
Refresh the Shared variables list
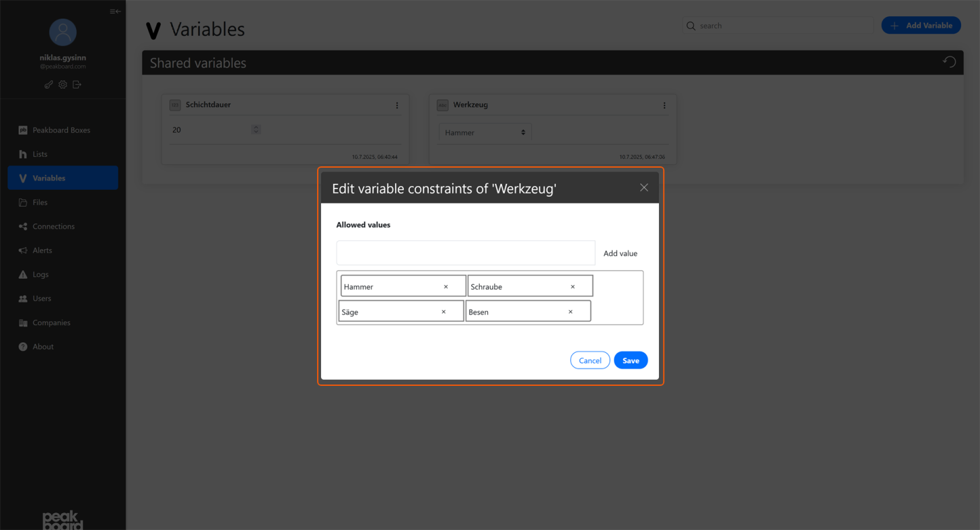(949, 63)
